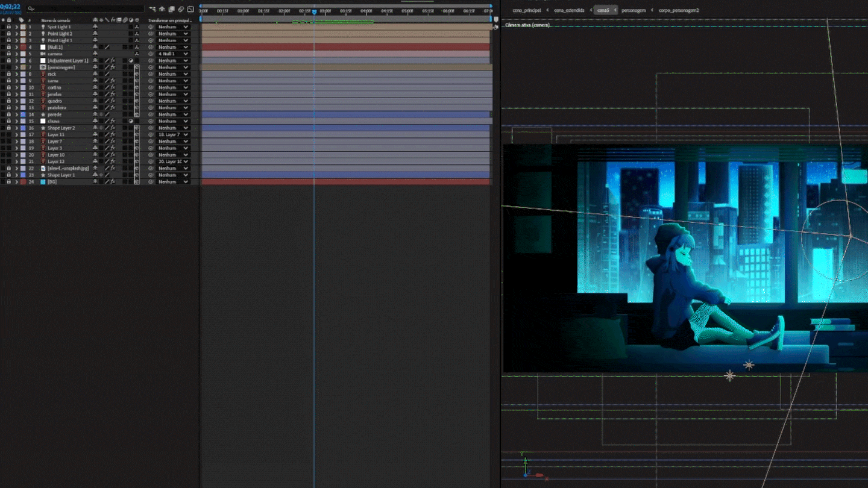
Task: Show video for chuva layer
Action: pyautogui.click(x=2, y=121)
